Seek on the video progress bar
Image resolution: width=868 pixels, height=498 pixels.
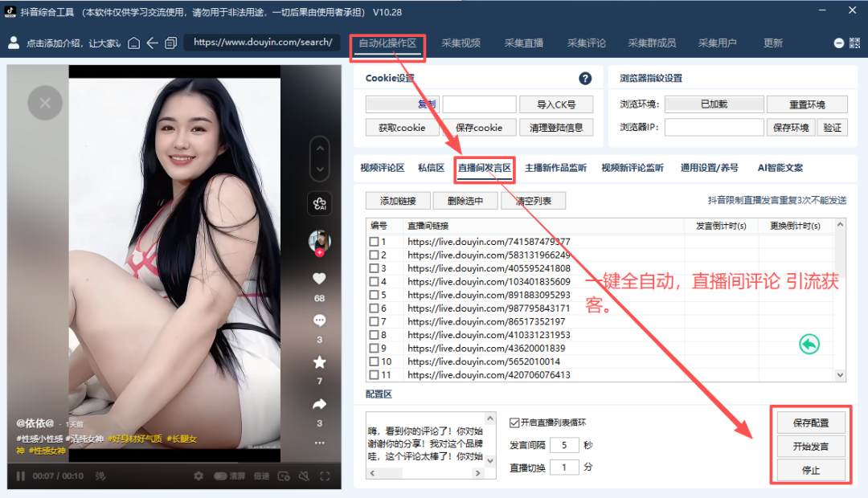point(174,463)
